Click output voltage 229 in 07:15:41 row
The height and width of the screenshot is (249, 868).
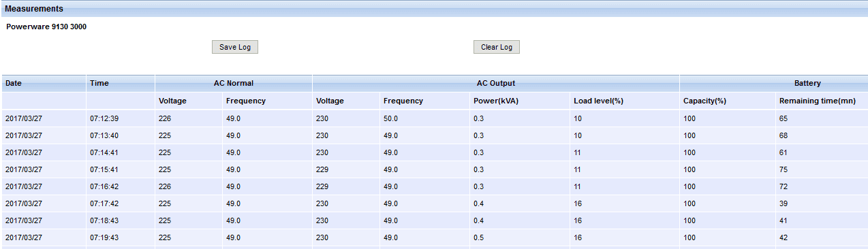point(322,169)
